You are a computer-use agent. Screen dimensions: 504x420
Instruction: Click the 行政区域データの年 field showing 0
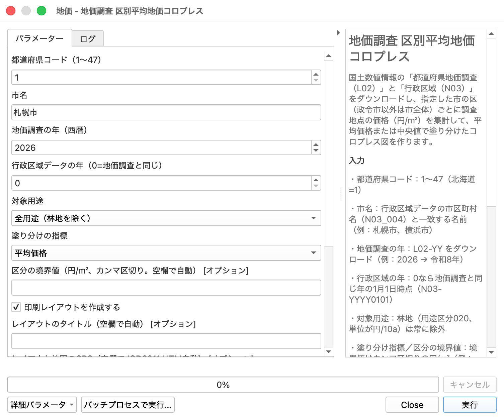[x=161, y=183]
